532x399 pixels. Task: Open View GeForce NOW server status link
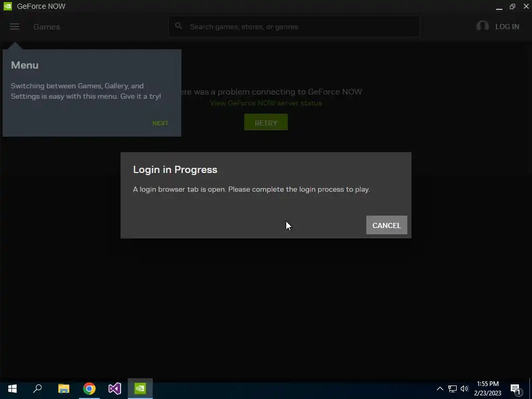click(x=265, y=103)
